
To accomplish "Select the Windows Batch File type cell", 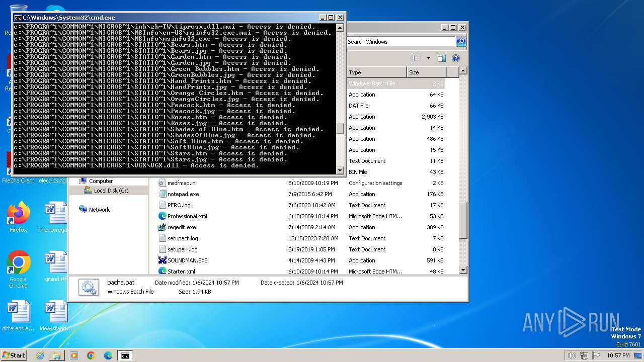I will pyautogui.click(x=372, y=83).
